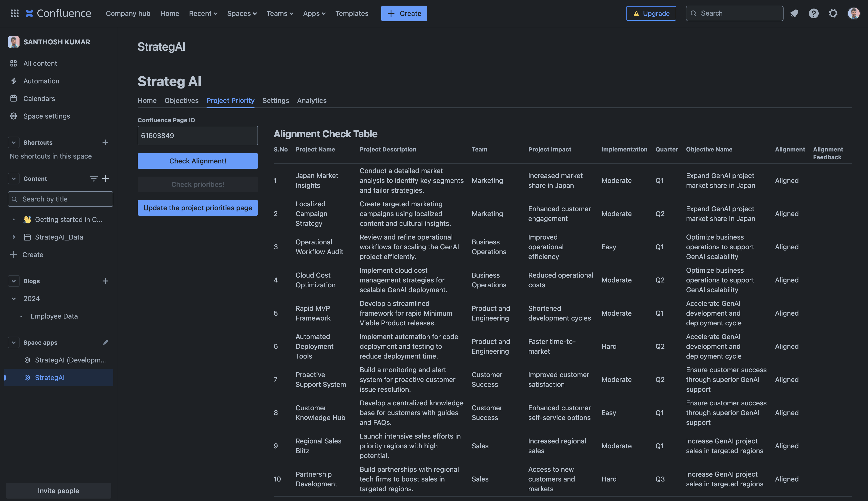Open the Spaces dropdown menu
Image resolution: width=868 pixels, height=501 pixels.
[242, 13]
